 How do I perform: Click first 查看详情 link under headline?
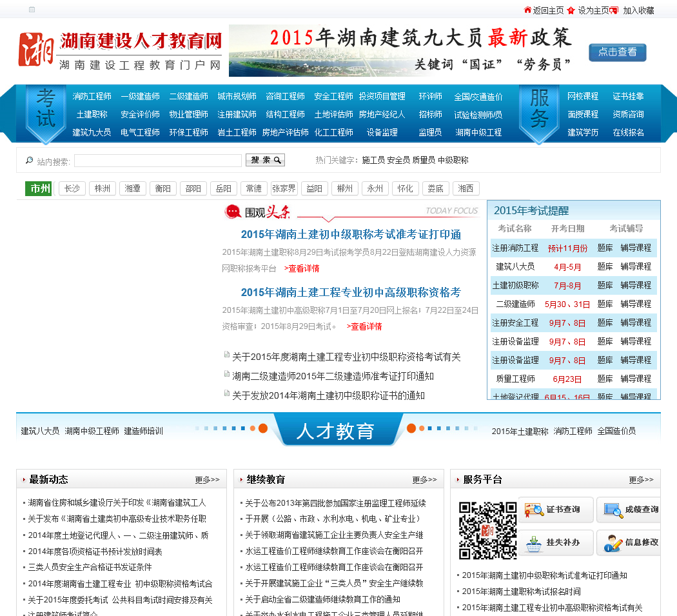[302, 268]
